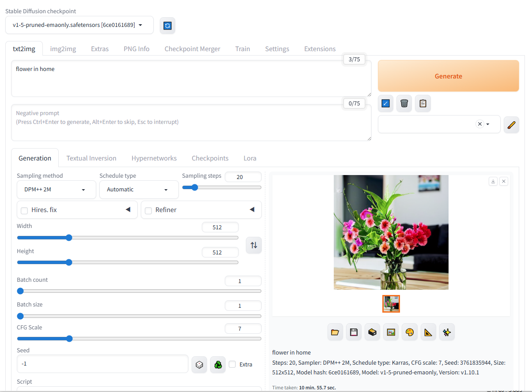Randomize seed with dice icon
This screenshot has height=392, width=532.
(x=199, y=365)
